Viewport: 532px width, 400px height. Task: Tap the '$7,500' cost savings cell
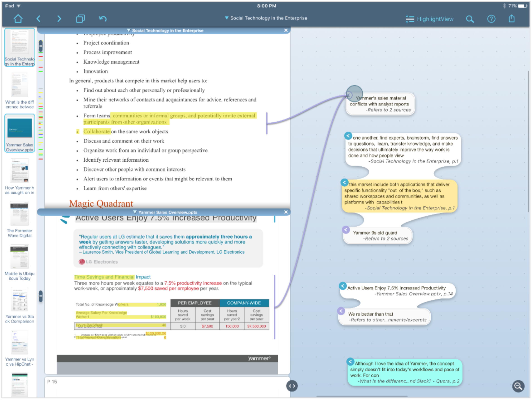(207, 326)
